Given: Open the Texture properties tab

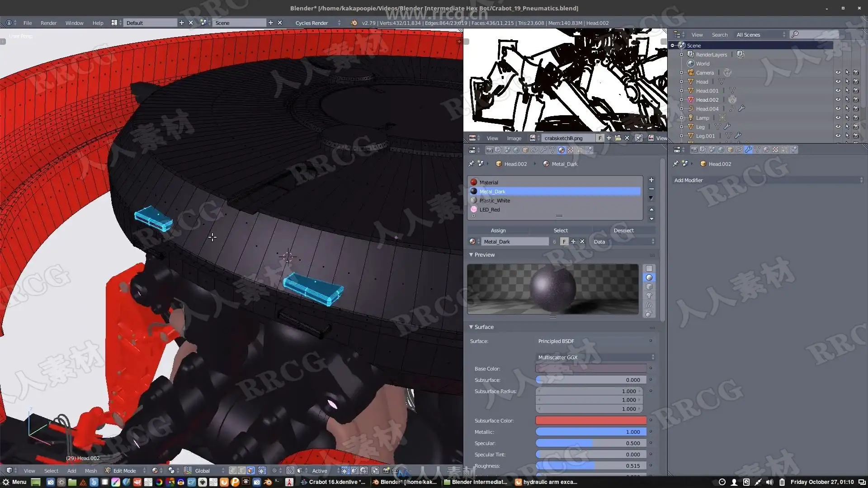Looking at the screenshot, I should (x=571, y=150).
